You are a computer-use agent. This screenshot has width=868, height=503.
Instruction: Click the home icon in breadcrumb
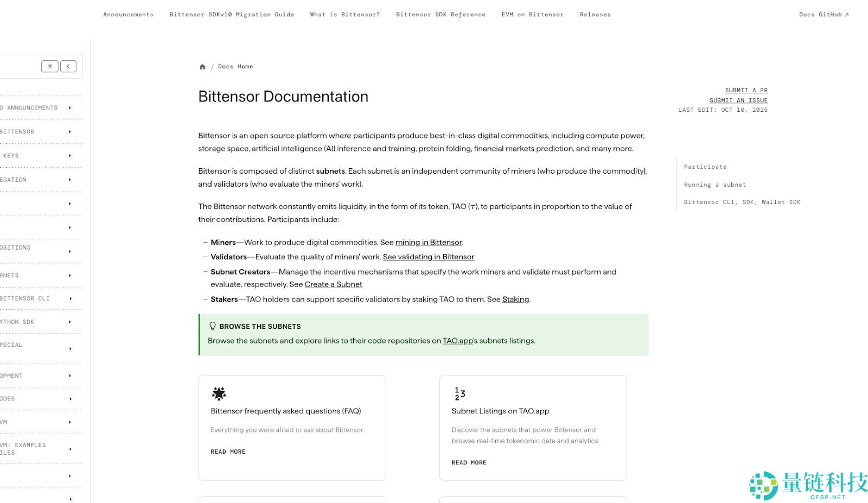tap(202, 67)
